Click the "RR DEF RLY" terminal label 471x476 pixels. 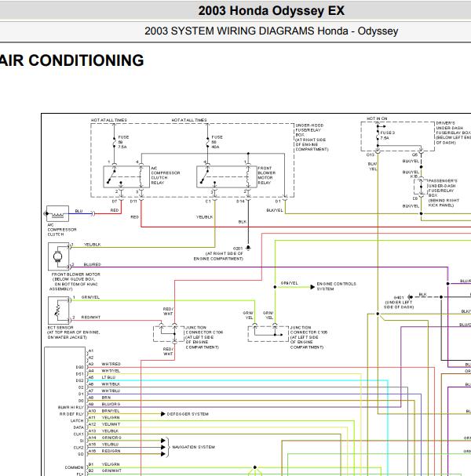pyautogui.click(x=71, y=414)
